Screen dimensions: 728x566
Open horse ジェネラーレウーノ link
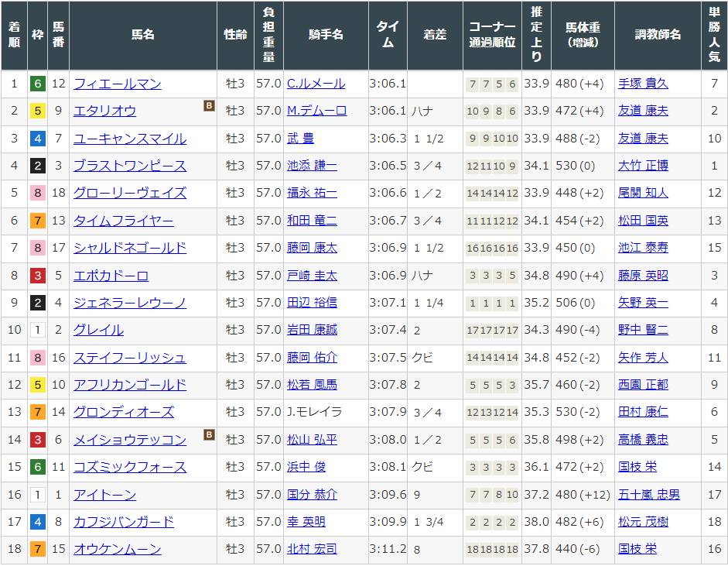[130, 303]
